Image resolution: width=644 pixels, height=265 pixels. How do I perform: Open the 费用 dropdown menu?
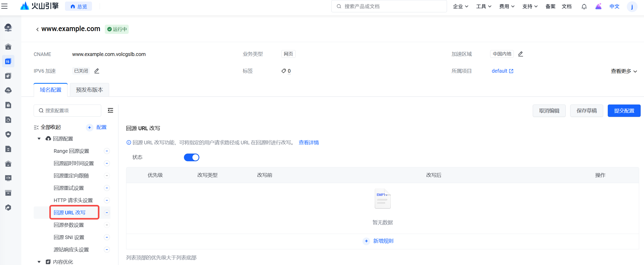507,6
